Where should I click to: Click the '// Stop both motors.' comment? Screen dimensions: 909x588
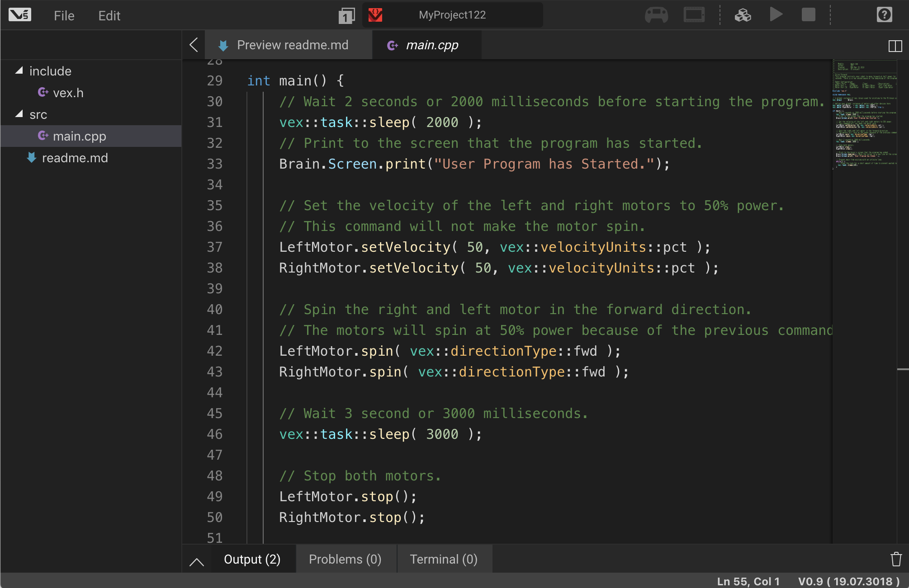pyautogui.click(x=360, y=476)
